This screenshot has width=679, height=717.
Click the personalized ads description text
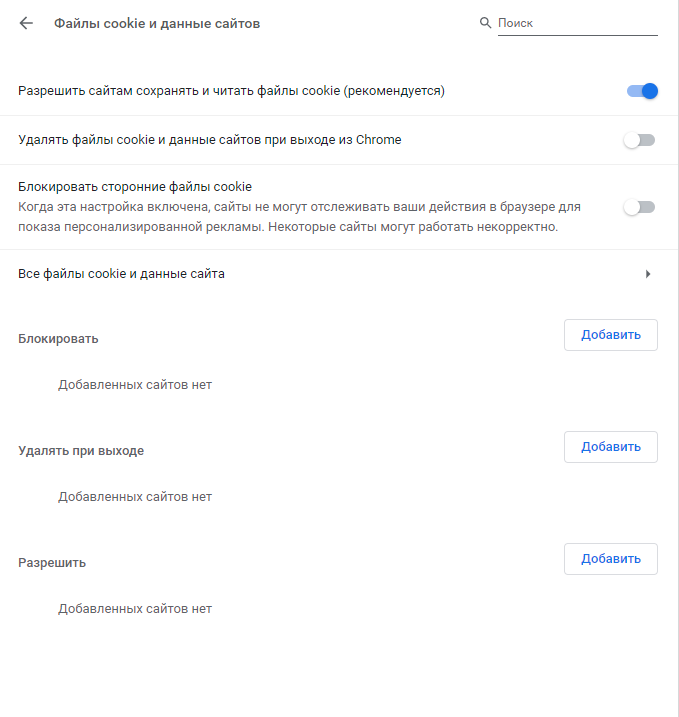coord(299,217)
